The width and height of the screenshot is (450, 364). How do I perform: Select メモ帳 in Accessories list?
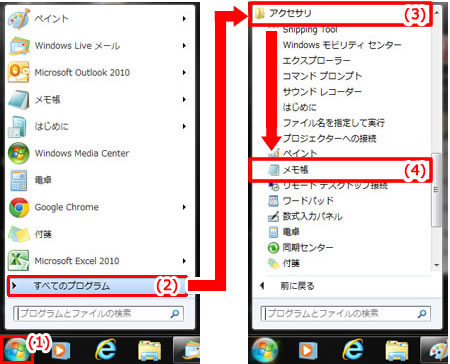341,170
